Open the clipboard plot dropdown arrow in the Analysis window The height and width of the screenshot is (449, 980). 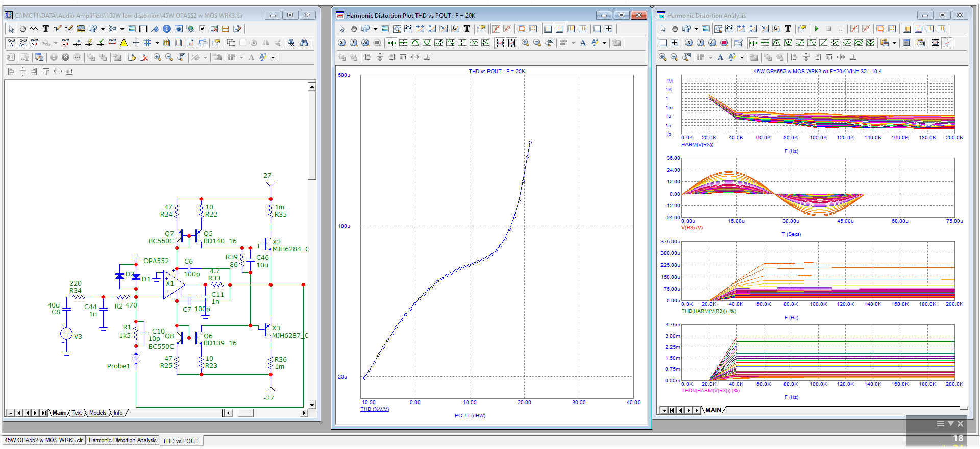[894, 43]
